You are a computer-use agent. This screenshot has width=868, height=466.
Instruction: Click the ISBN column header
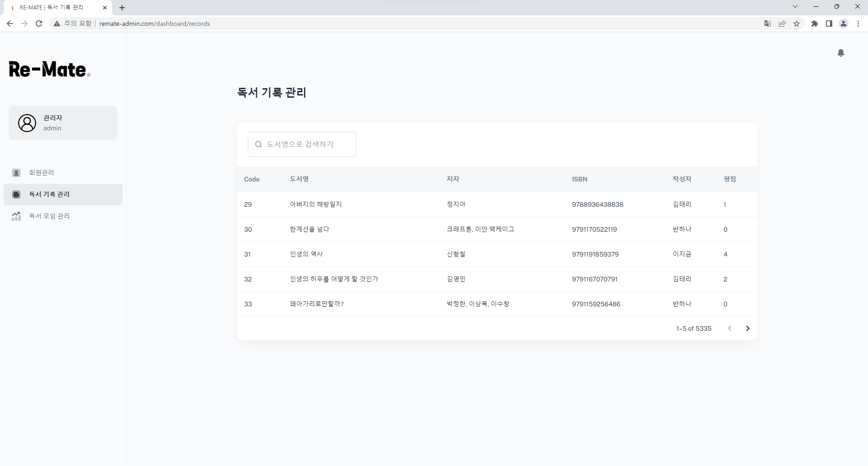tap(580, 179)
